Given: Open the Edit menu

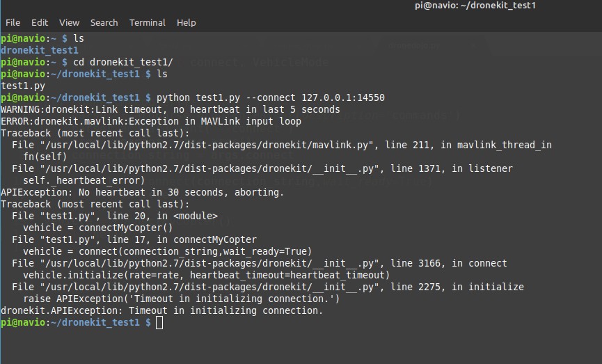Looking at the screenshot, I should pos(40,23).
